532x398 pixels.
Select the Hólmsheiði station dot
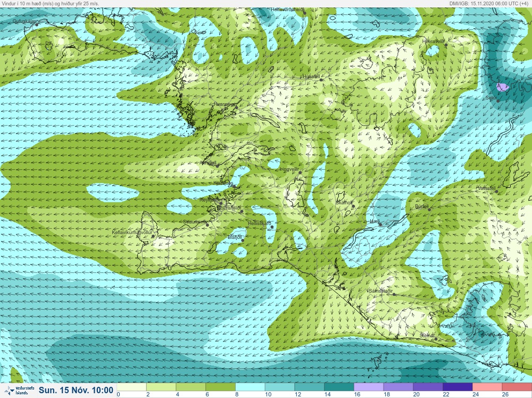pos(242,211)
